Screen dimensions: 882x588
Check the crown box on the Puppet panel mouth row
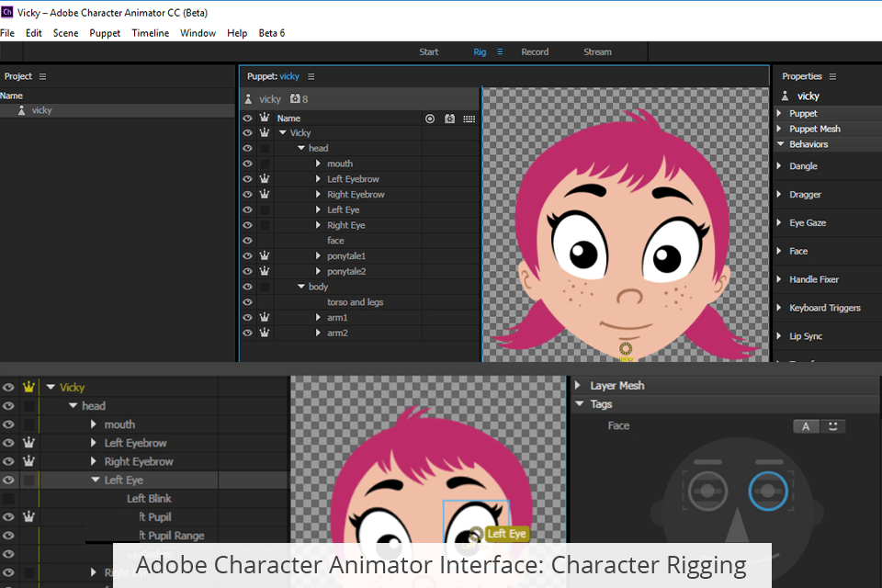(265, 164)
